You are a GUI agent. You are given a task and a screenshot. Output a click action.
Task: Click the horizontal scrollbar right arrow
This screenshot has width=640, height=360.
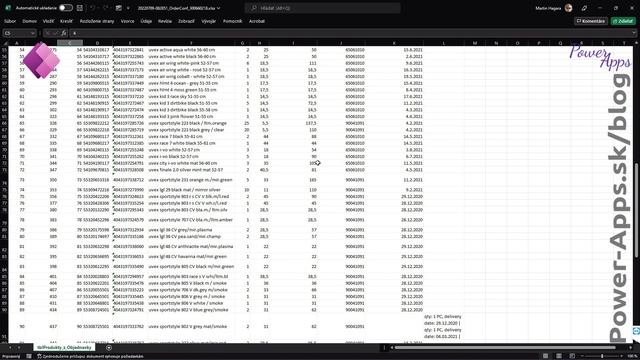631,347
